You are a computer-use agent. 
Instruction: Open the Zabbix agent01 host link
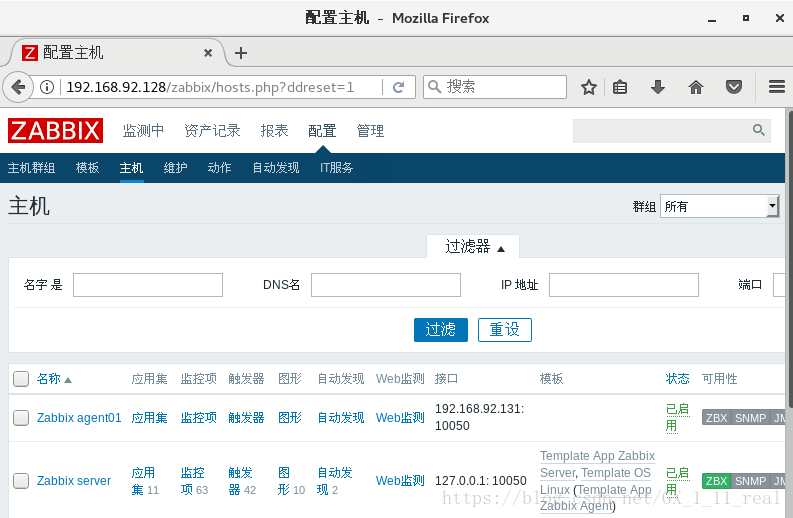click(79, 418)
